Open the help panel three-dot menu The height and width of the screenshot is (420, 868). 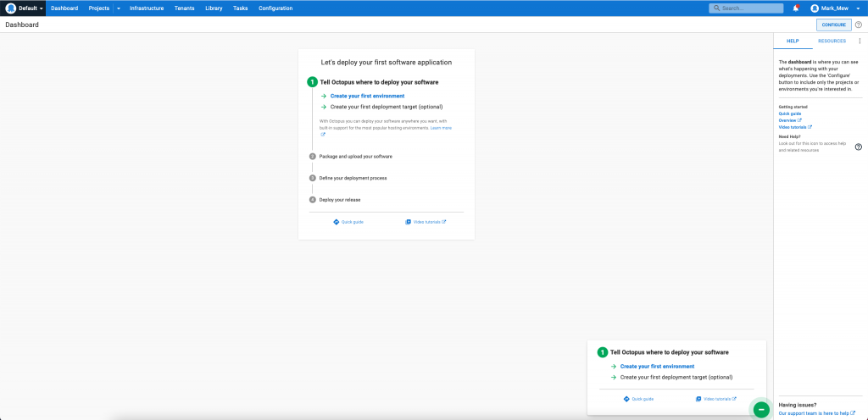[860, 41]
